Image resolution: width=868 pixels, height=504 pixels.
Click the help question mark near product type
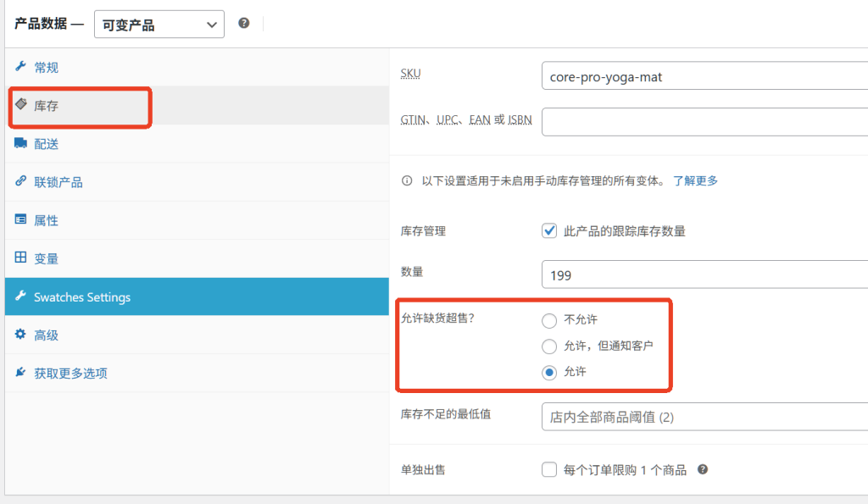coord(244,24)
